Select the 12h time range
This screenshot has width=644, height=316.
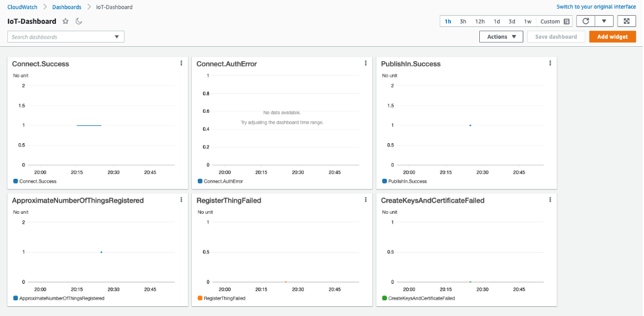[480, 21]
